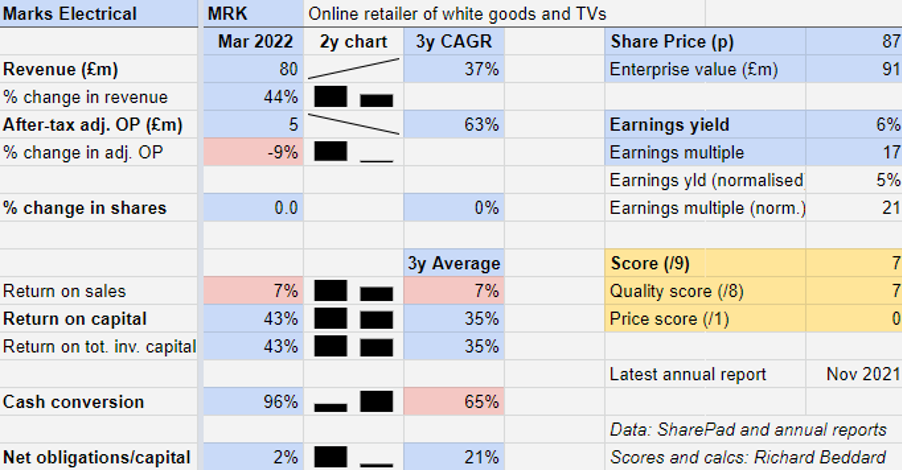Click the 3y Average header cell
This screenshot has height=470, width=902.
point(454,263)
